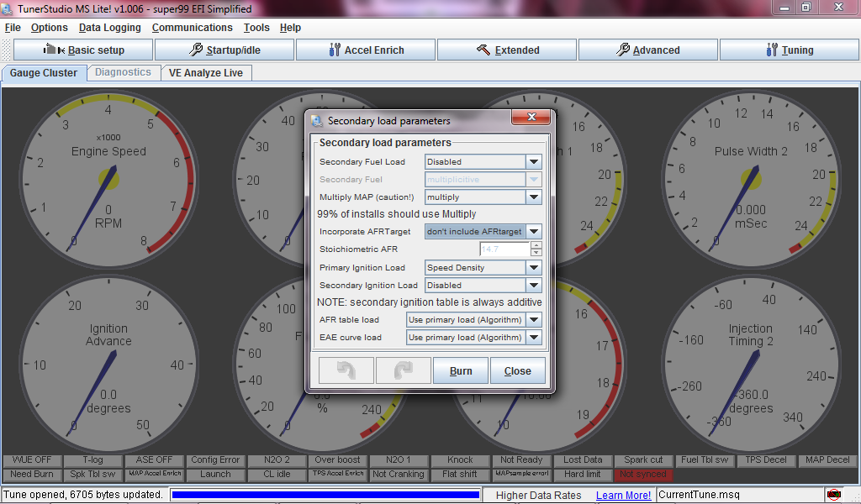The image size is (861, 504).
Task: Open the Startup/idle wrench menu
Action: (224, 50)
